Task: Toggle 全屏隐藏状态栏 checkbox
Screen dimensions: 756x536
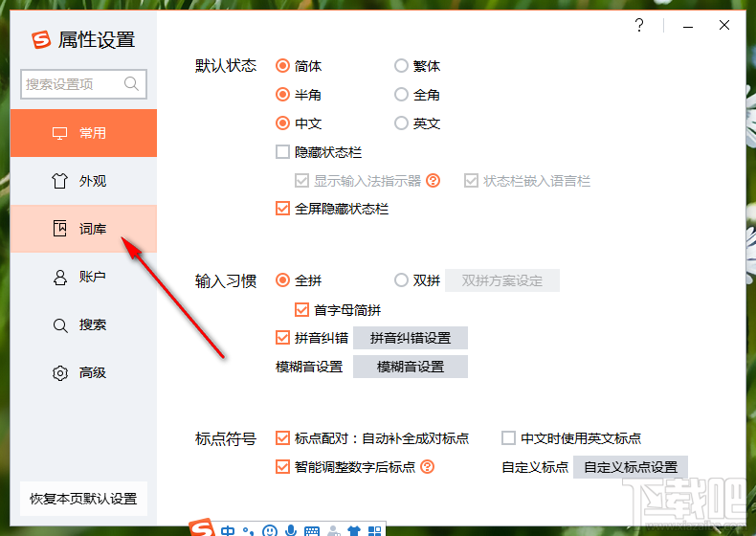Action: click(x=282, y=209)
